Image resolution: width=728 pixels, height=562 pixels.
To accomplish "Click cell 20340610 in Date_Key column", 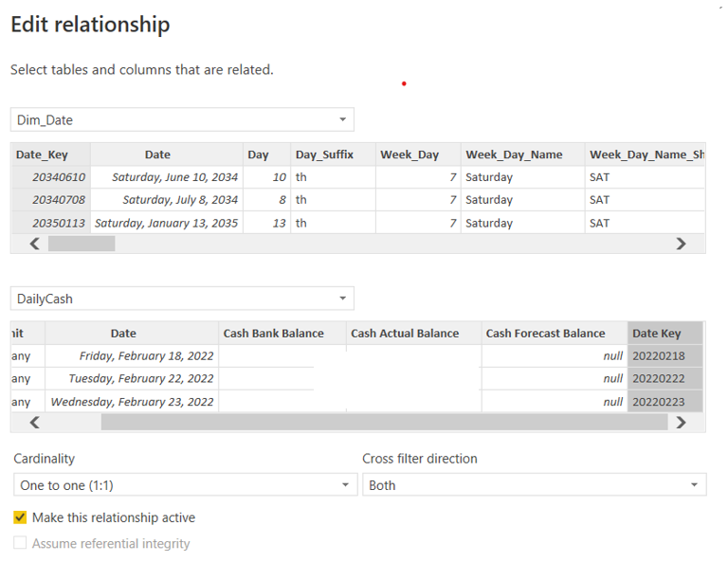I will tap(50, 177).
